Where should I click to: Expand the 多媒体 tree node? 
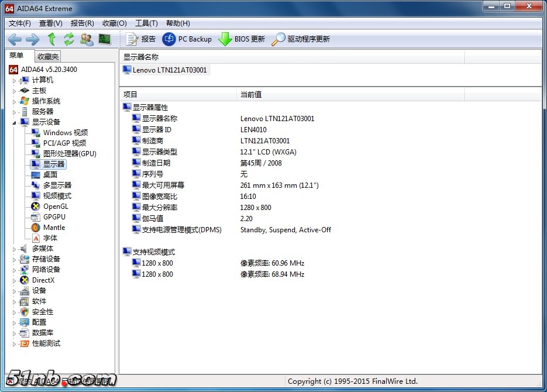pos(15,249)
